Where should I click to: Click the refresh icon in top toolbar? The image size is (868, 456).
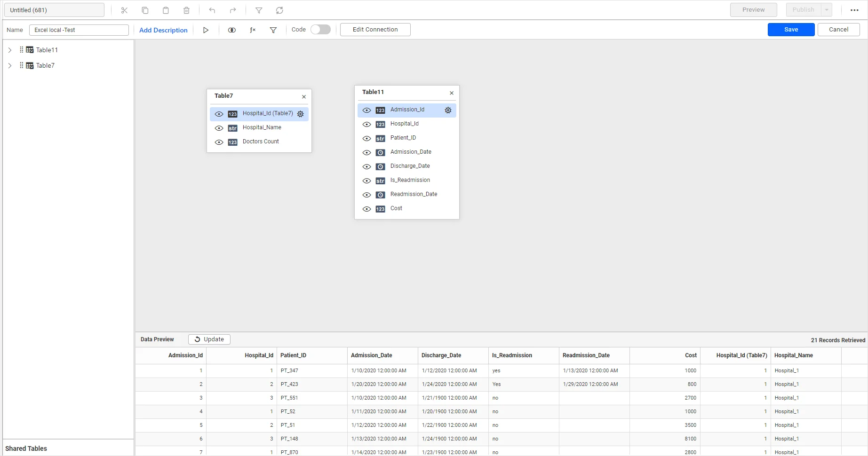(x=279, y=10)
